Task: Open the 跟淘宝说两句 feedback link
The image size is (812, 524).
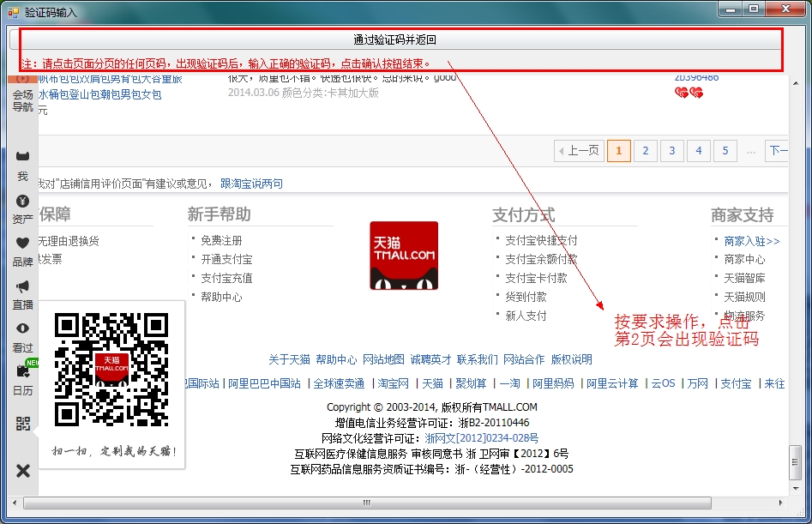Action: pos(252,184)
